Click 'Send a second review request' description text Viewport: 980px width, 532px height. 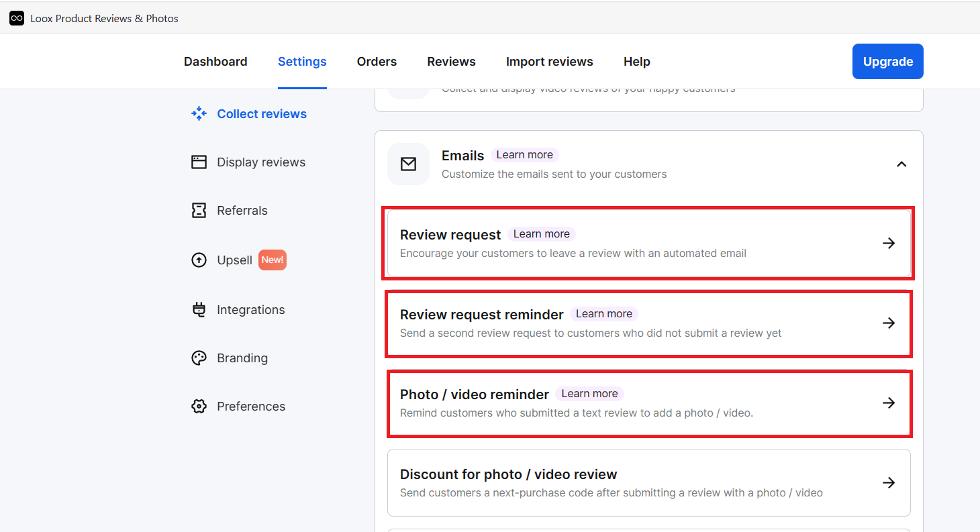click(x=591, y=333)
